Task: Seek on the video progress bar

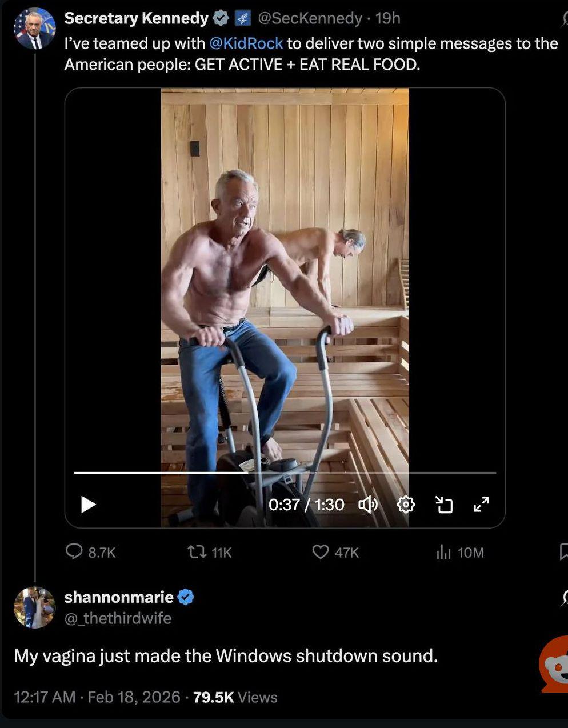Action: 285,473
